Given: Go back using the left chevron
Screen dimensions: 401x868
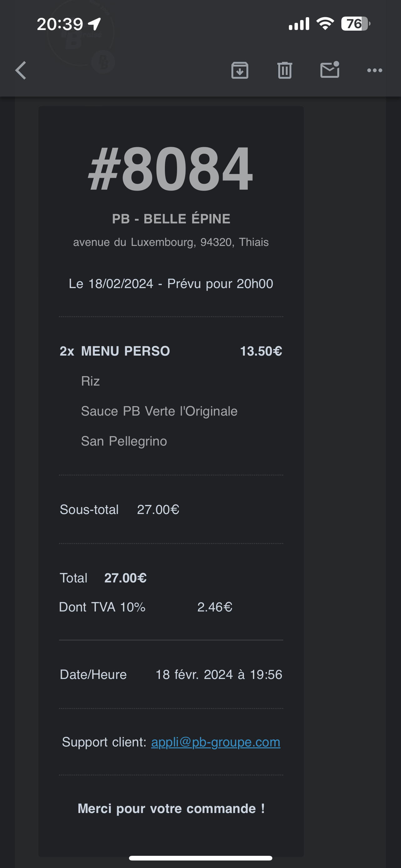Looking at the screenshot, I should tap(21, 70).
